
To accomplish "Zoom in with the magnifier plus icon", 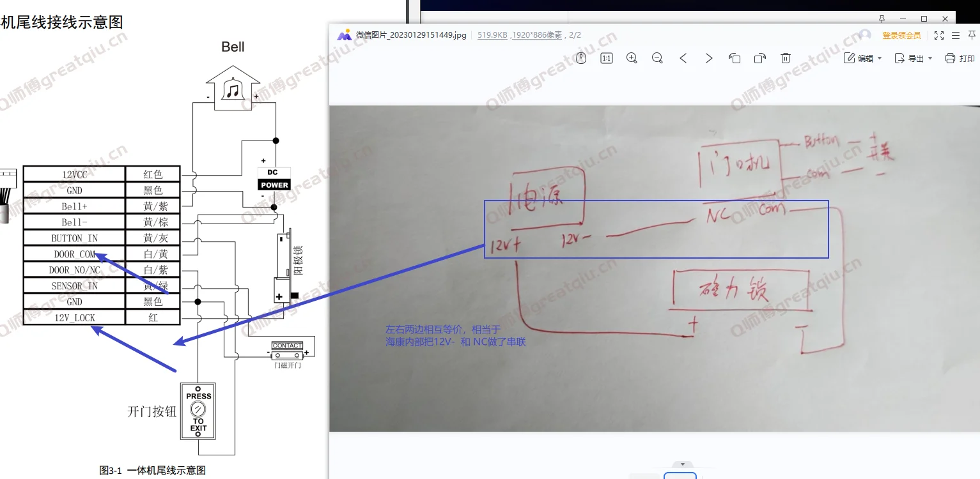I will (632, 58).
